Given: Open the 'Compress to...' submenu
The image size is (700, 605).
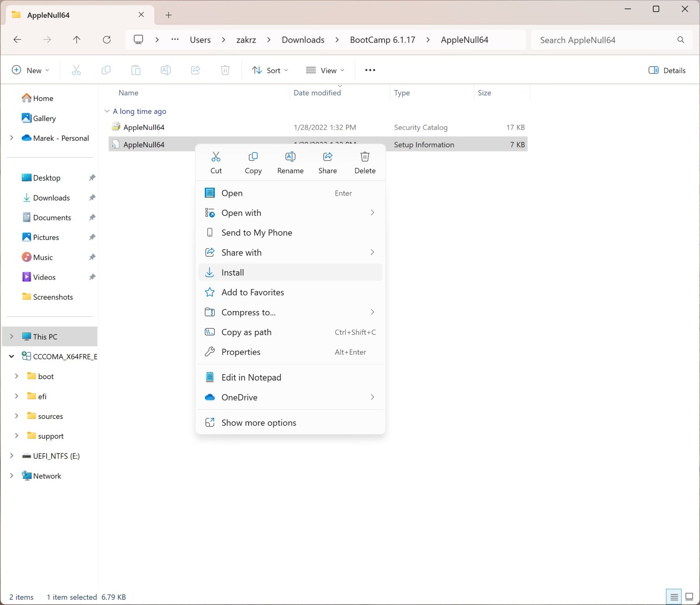Looking at the screenshot, I should tap(290, 312).
